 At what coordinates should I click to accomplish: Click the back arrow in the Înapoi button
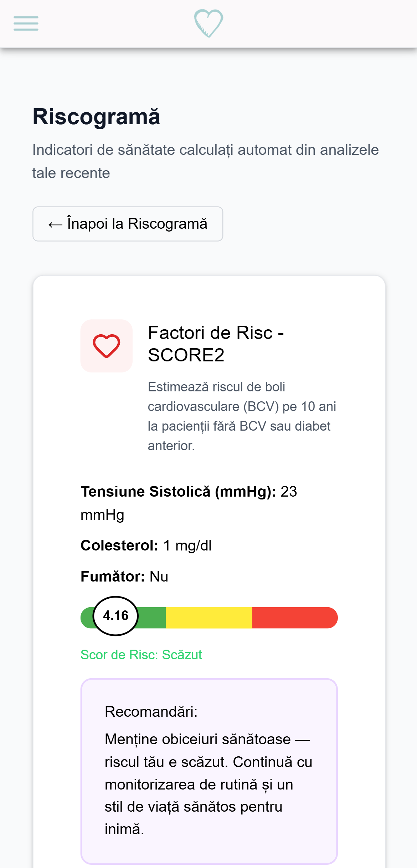pos(54,224)
